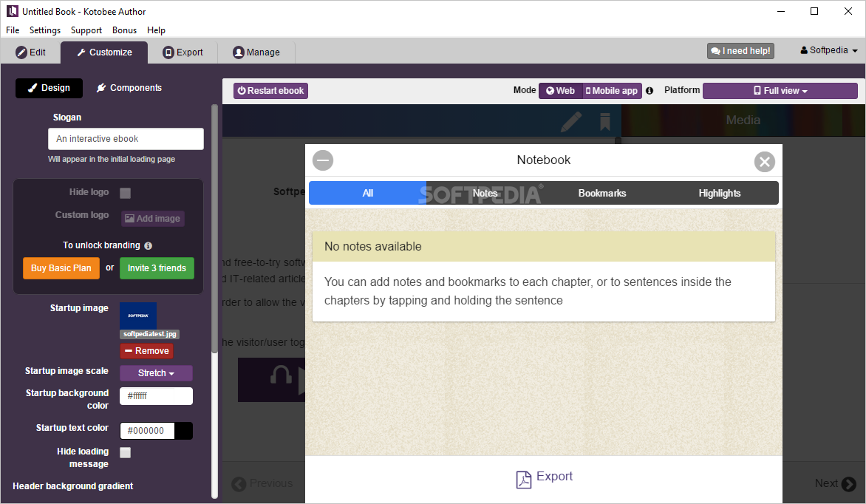Open the Settings menu
The height and width of the screenshot is (504, 866).
point(45,30)
